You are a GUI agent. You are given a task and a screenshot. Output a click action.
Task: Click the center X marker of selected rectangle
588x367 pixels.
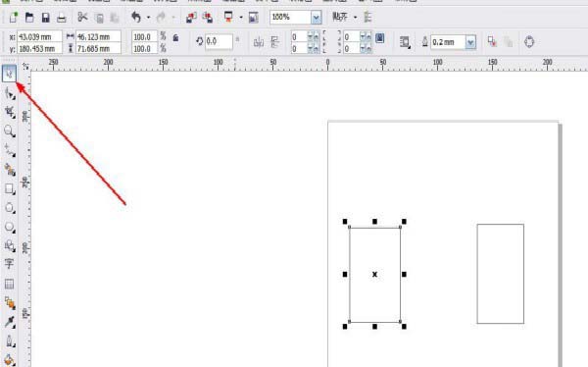[x=374, y=275]
